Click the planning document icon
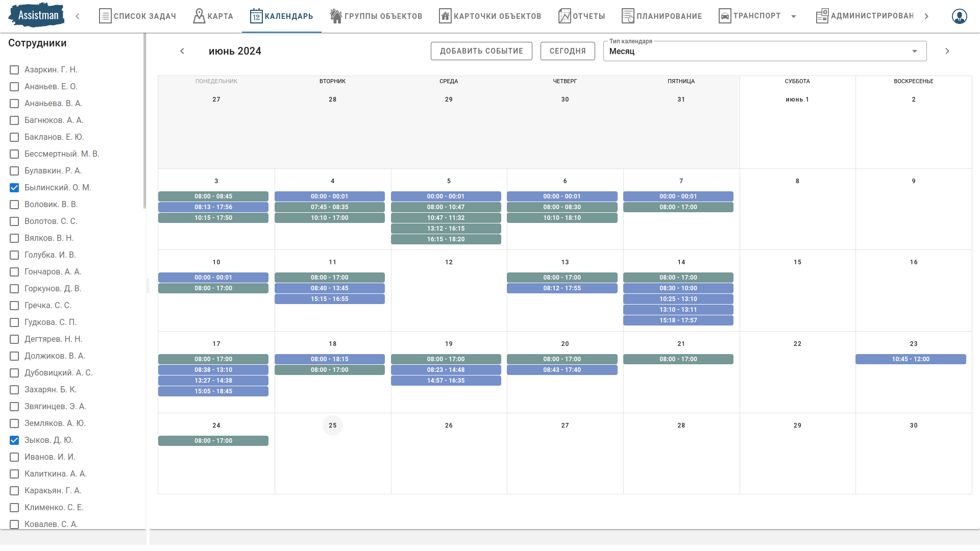 click(x=628, y=16)
